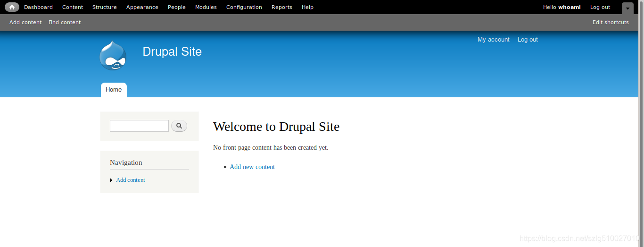Screen dimensions: 644x247
Task: Open the Appearance menu
Action: click(x=142, y=7)
